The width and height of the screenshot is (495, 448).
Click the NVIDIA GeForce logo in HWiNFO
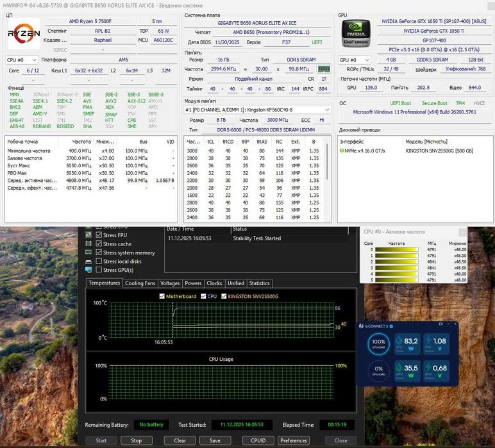(x=356, y=33)
